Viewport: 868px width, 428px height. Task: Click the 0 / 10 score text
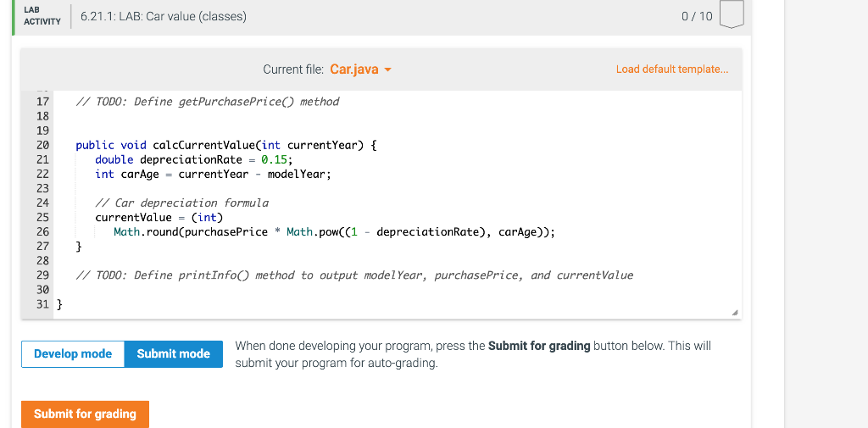click(697, 16)
